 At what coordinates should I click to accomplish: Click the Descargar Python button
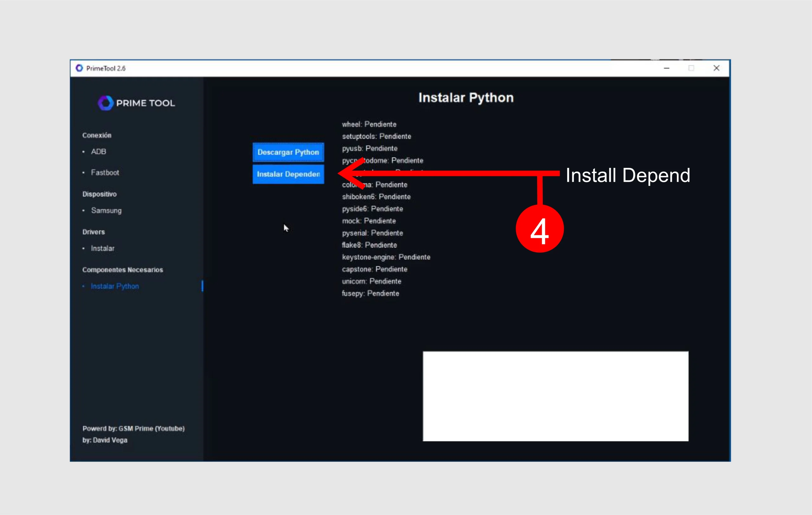tap(288, 152)
